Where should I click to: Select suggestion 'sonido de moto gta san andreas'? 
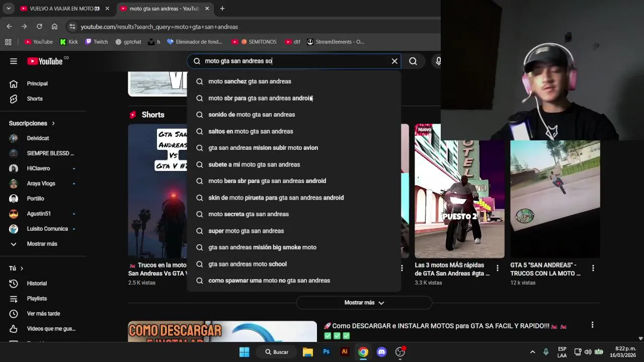pos(294,115)
